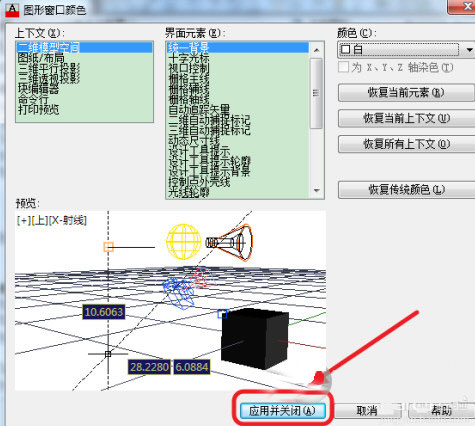
Task: Select 光线轮廓 interface element
Action: [238, 192]
